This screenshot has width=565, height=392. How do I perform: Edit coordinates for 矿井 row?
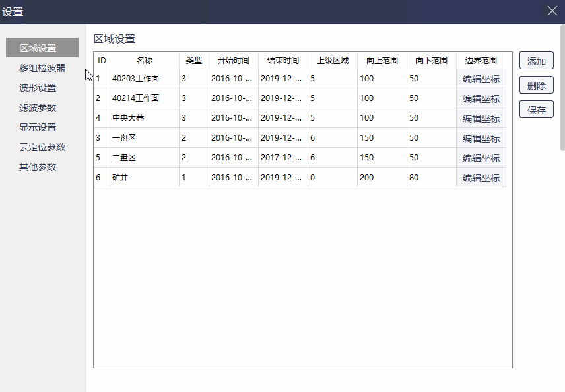pyautogui.click(x=481, y=178)
